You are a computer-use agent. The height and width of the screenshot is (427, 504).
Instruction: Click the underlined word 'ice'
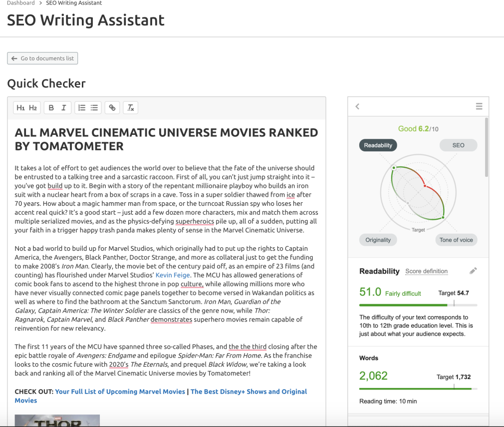pyautogui.click(x=290, y=195)
